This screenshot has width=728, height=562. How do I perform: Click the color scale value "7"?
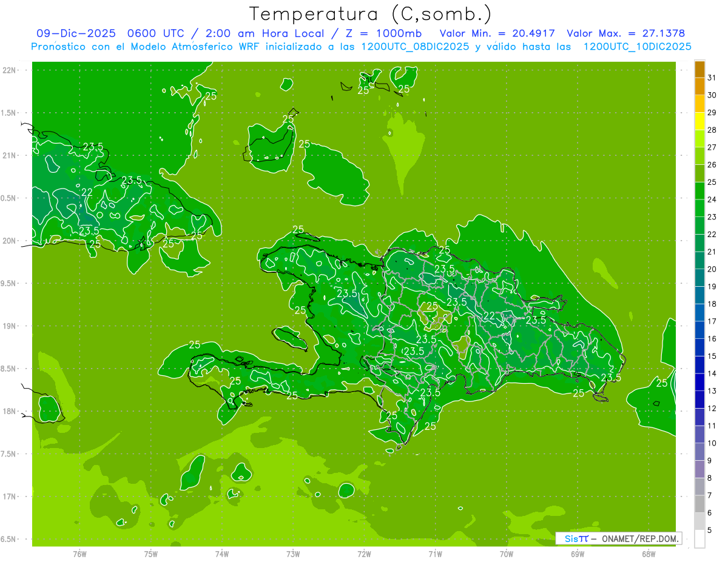710,495
